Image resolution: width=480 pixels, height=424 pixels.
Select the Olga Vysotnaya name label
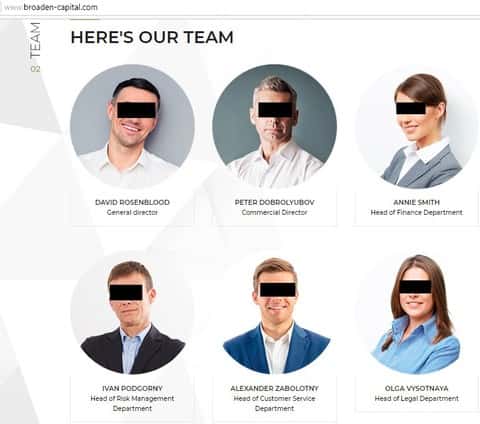[417, 388]
